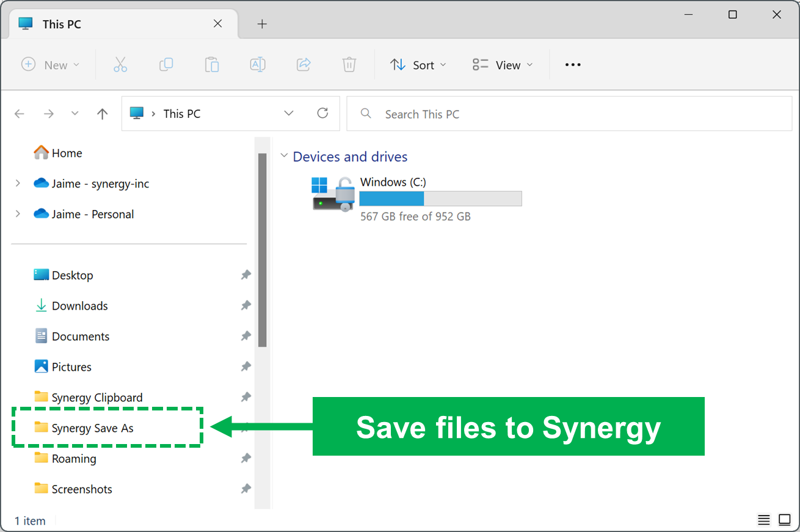
Task: Click This PC in the address path
Action: [x=182, y=114]
